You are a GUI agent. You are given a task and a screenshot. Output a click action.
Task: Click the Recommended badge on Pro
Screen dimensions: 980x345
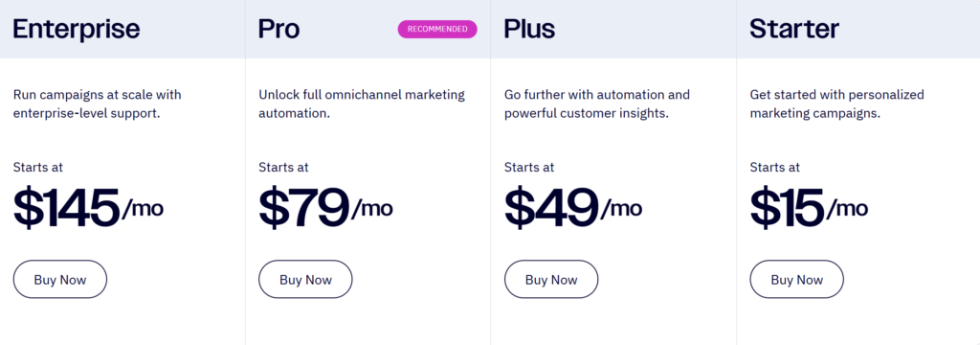(x=437, y=30)
